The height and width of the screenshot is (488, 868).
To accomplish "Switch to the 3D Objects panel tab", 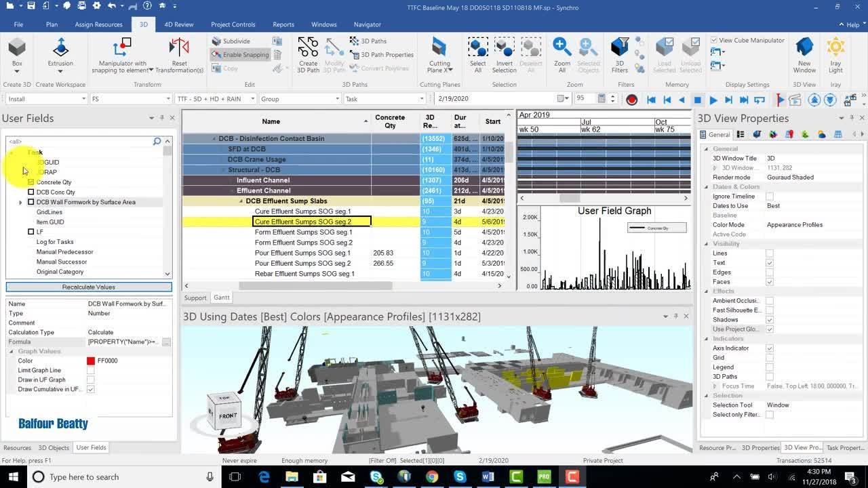I will coord(54,447).
